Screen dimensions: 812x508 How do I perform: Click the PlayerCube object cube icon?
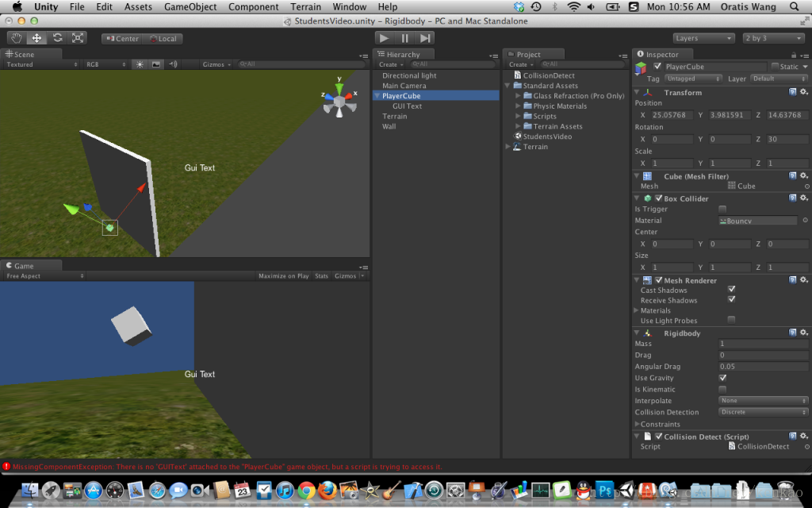coord(641,68)
